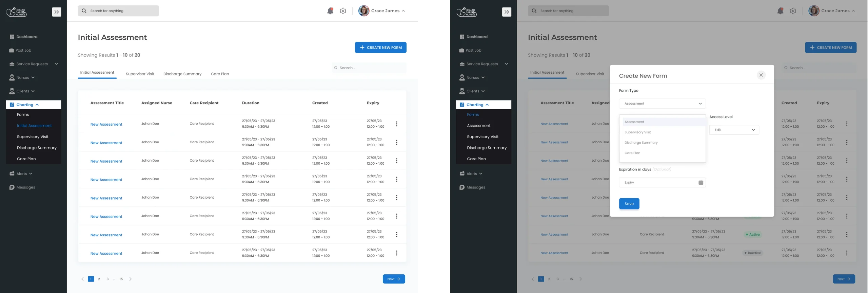Open settings gear in the left screen
Screen dimensions: 868x293
pos(343,11)
